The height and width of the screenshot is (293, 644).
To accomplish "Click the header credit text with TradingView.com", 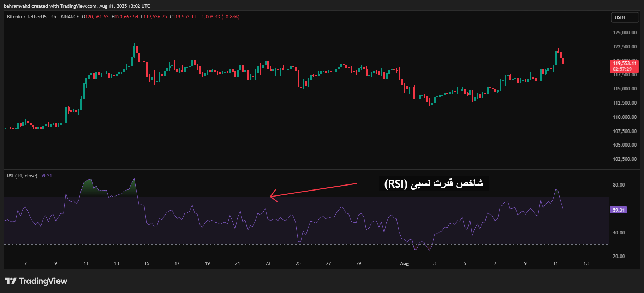I will [77, 6].
